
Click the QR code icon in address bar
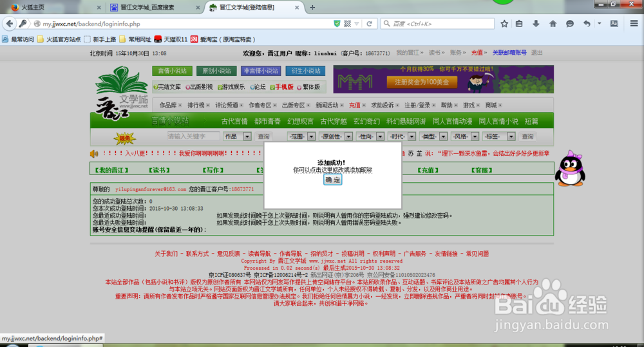pyautogui.click(x=348, y=24)
